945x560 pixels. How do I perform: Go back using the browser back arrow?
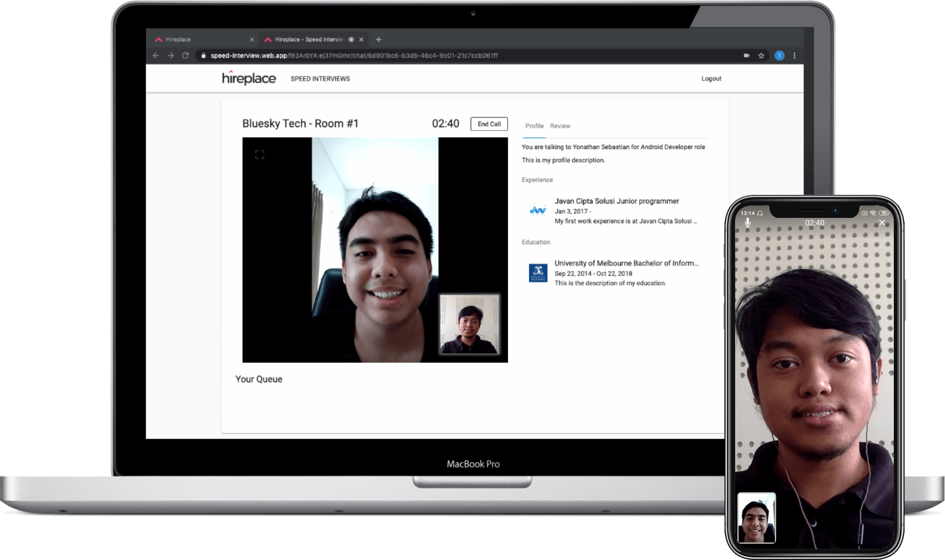156,55
